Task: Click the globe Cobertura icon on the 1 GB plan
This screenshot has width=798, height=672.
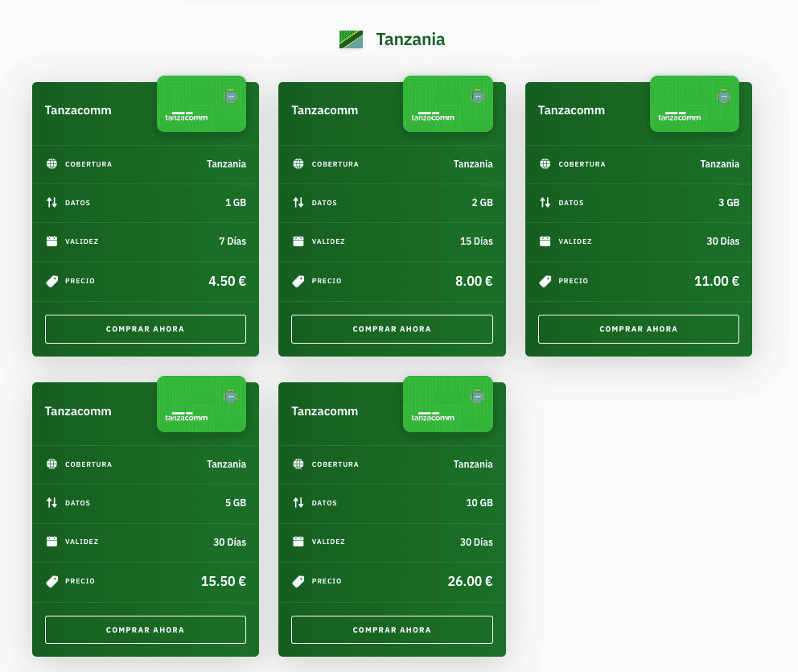Action: (x=50, y=163)
